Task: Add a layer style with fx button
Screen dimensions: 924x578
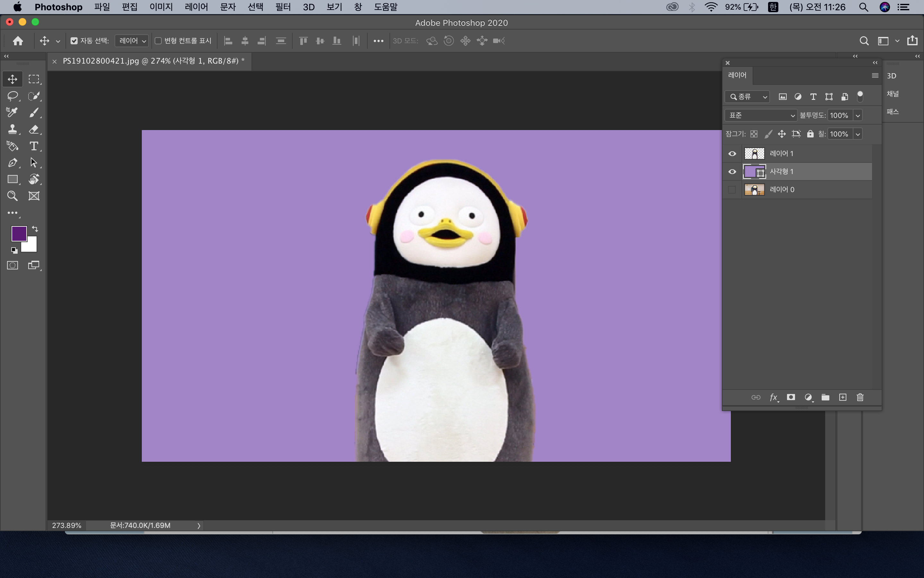Action: [x=774, y=398]
